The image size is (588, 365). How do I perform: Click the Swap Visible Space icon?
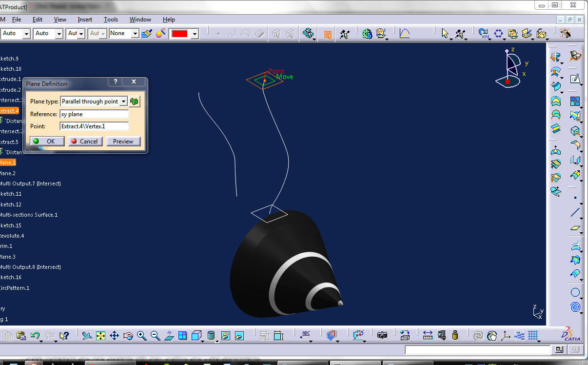[239, 335]
